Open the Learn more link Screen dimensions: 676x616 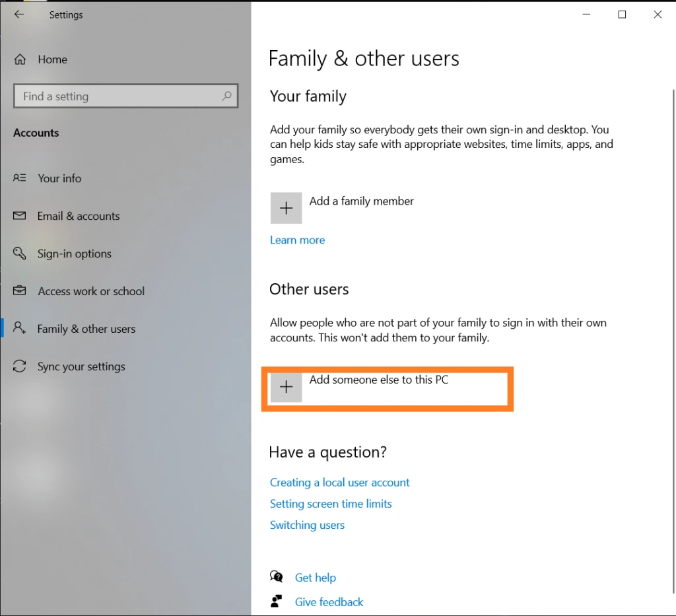pos(297,240)
